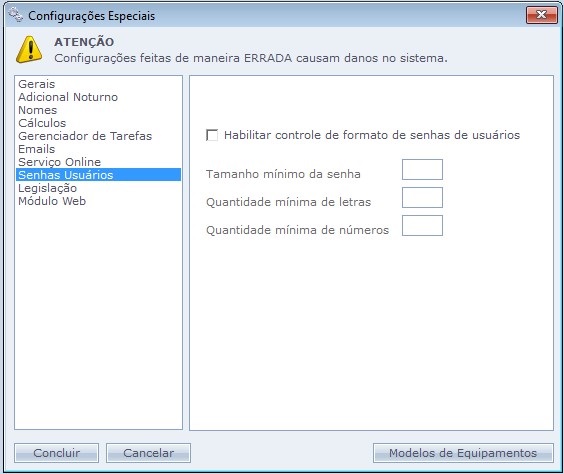This screenshot has height=474, width=564.
Task: Click the Cancelar button
Action: pyautogui.click(x=148, y=453)
